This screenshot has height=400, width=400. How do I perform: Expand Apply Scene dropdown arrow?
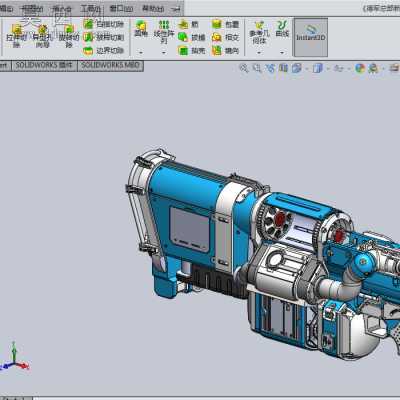(383, 69)
